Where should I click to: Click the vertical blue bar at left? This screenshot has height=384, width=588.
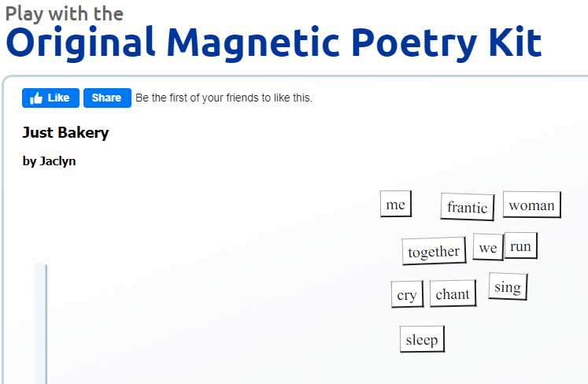point(40,323)
